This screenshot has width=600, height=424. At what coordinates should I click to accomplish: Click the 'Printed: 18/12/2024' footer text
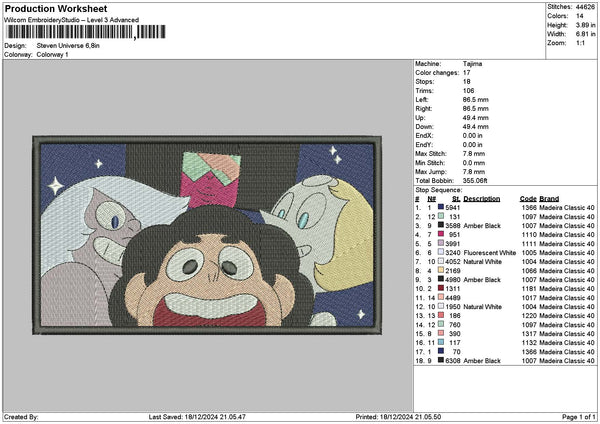pyautogui.click(x=398, y=417)
